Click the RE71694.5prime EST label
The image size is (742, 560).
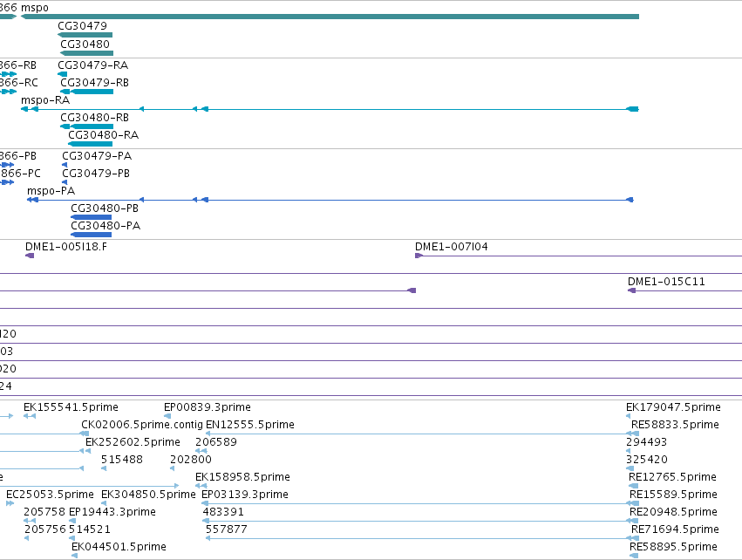coord(675,529)
